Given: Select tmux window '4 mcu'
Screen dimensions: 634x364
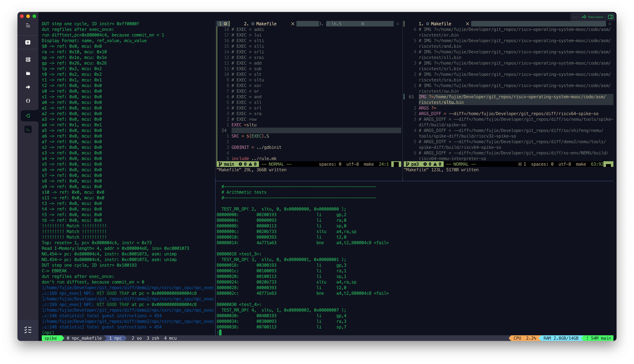Looking at the screenshot, I should point(170,338).
